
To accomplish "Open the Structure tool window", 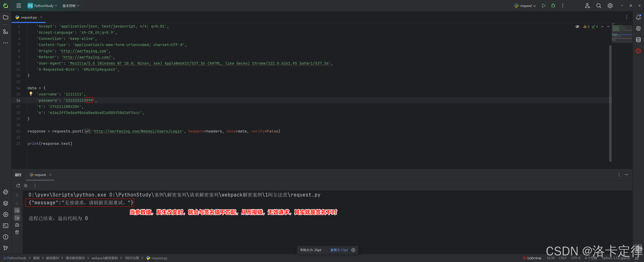I will tap(5, 32).
